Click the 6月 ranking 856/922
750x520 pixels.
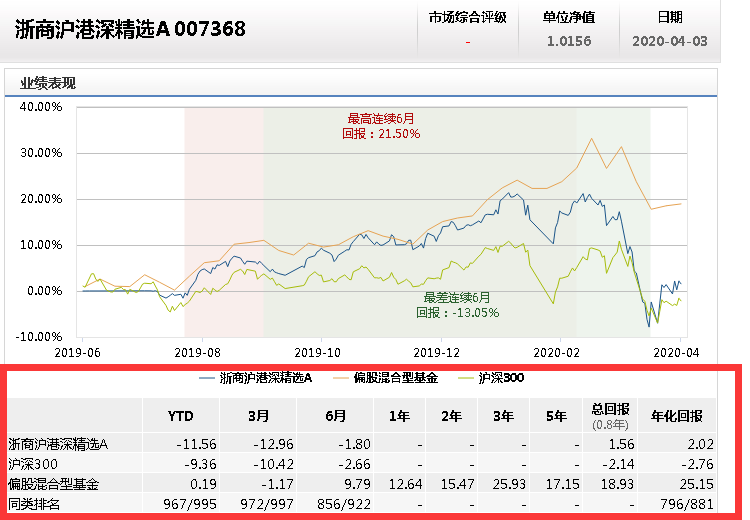point(344,504)
